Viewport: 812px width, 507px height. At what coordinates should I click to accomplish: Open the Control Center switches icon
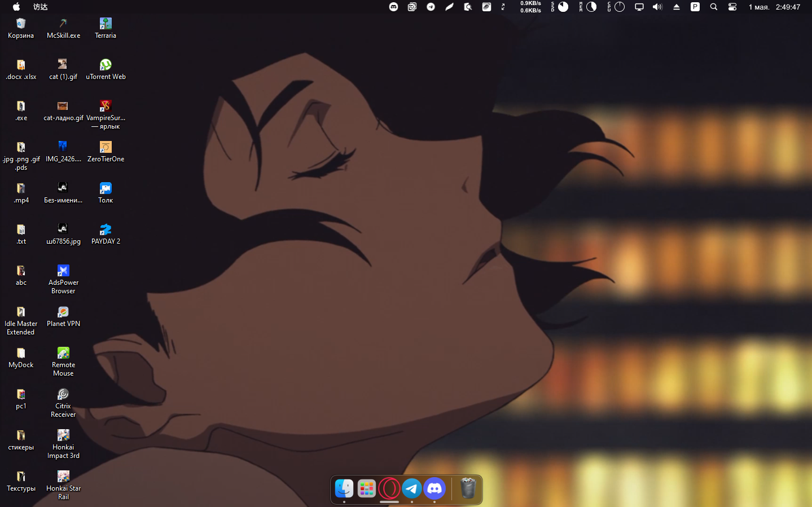point(732,7)
